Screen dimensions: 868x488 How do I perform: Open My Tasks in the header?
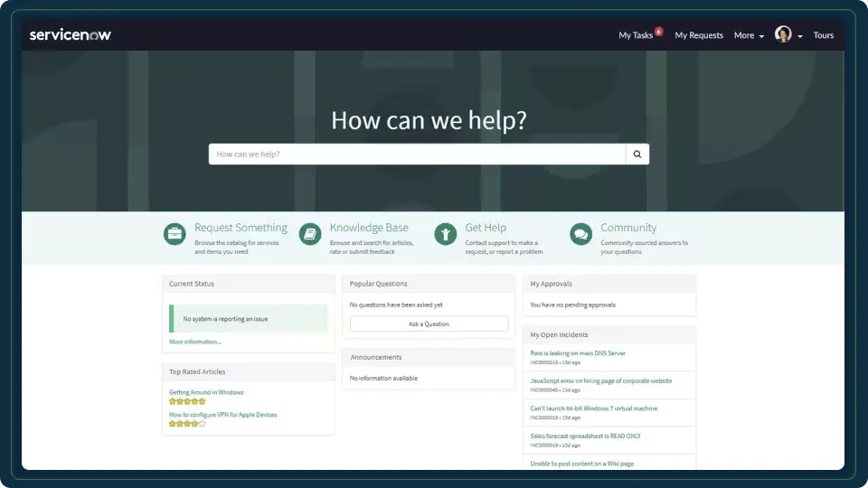pos(636,35)
